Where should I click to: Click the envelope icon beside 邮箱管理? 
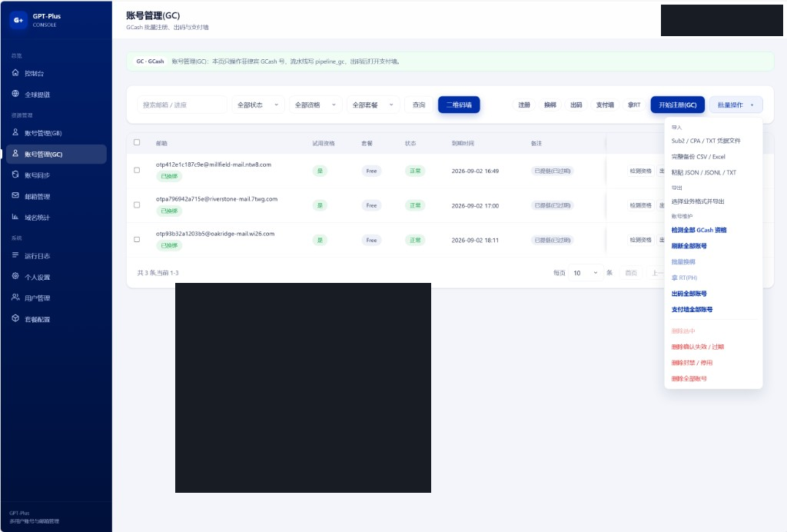[15, 196]
